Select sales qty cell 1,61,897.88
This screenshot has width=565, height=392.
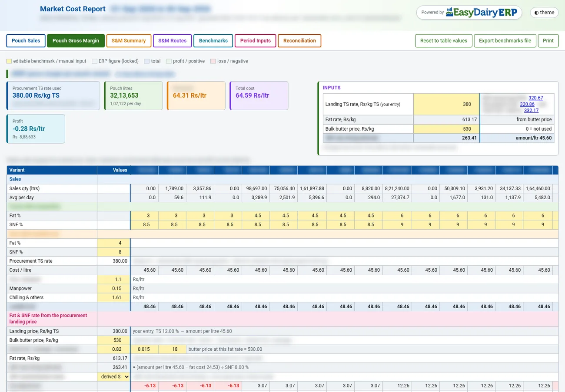pyautogui.click(x=311, y=188)
